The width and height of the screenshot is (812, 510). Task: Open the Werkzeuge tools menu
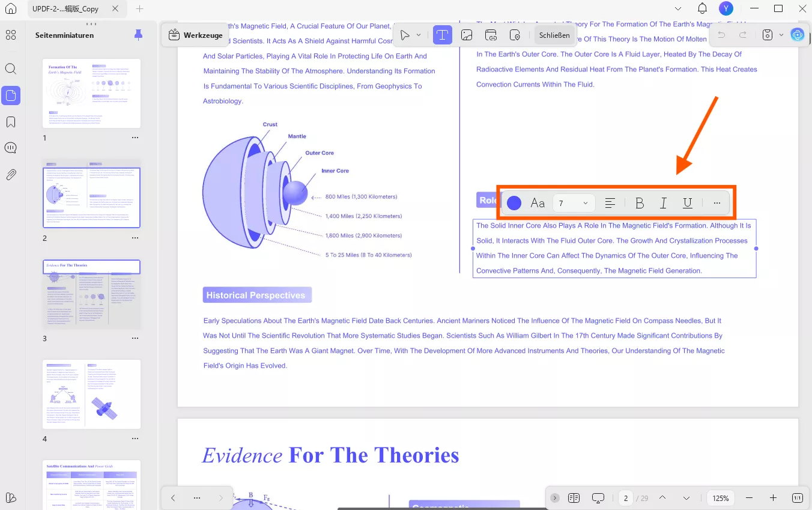point(196,35)
